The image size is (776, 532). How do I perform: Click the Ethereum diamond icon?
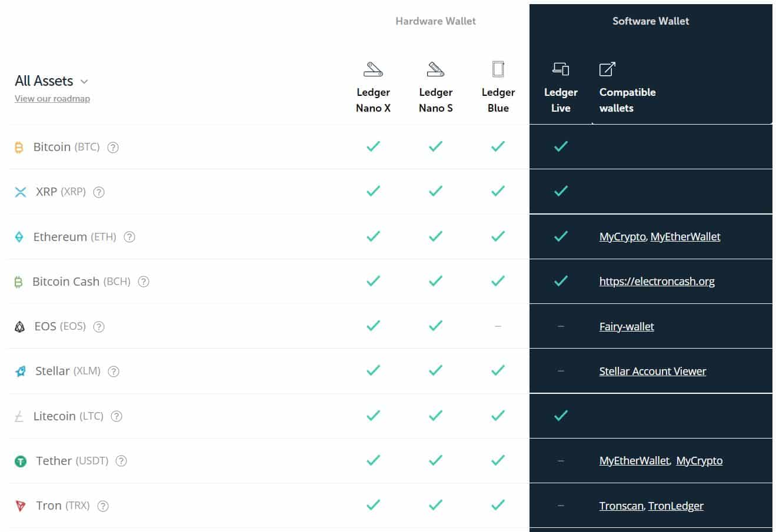19,237
